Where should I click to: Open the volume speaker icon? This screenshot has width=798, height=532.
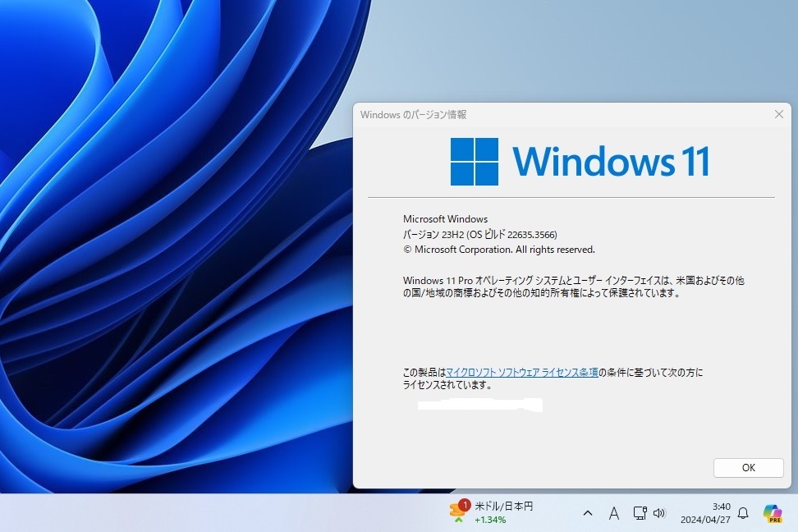point(659,512)
